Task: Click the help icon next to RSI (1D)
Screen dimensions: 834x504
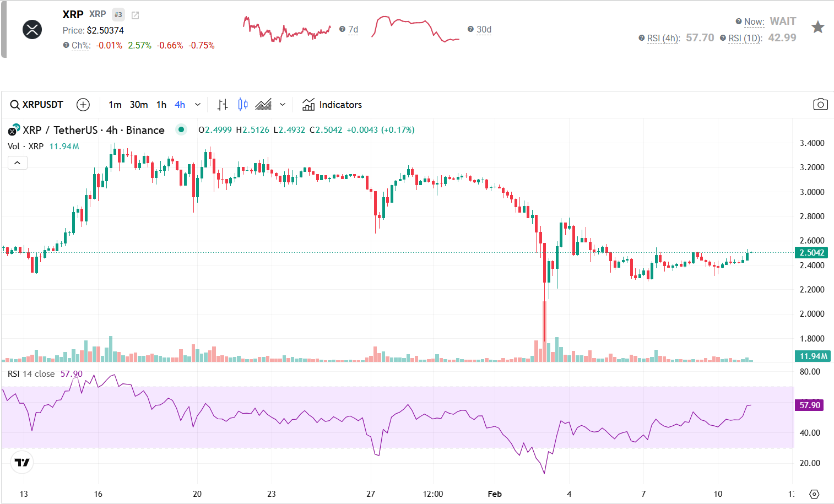Action: coord(723,38)
